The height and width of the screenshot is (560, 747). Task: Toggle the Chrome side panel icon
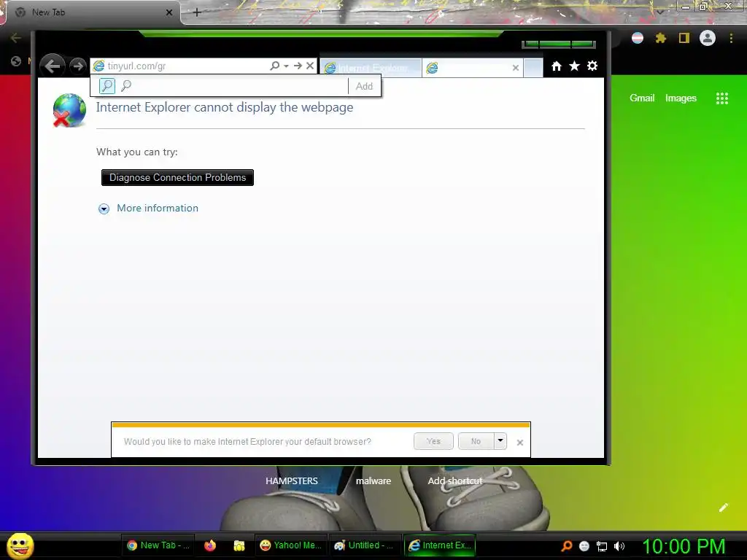click(x=684, y=38)
